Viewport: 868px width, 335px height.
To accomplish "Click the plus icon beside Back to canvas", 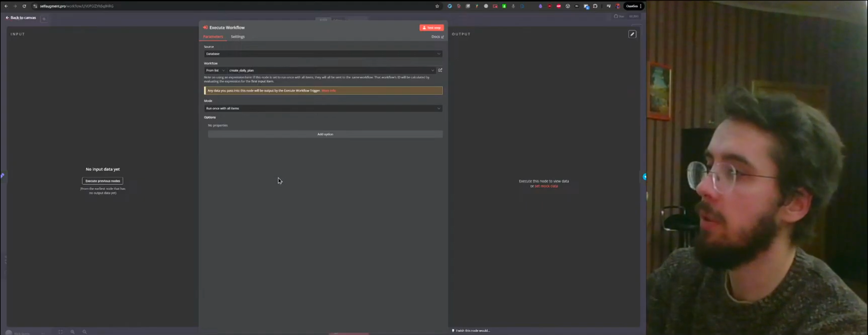I will 44,19.
